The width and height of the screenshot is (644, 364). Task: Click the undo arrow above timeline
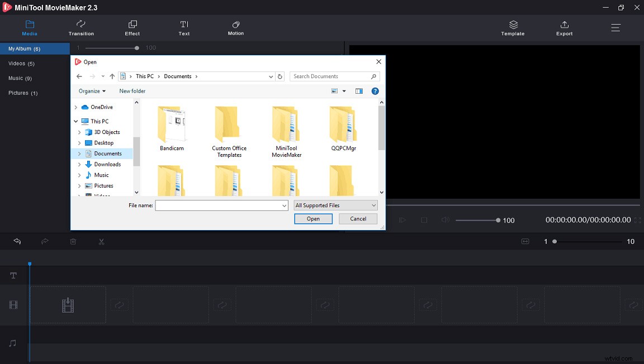pos(17,242)
